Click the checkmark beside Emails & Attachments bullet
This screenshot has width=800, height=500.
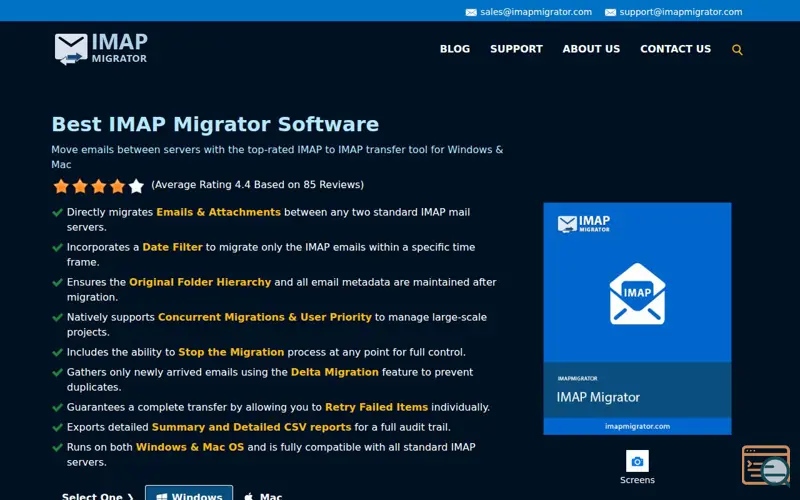[58, 212]
